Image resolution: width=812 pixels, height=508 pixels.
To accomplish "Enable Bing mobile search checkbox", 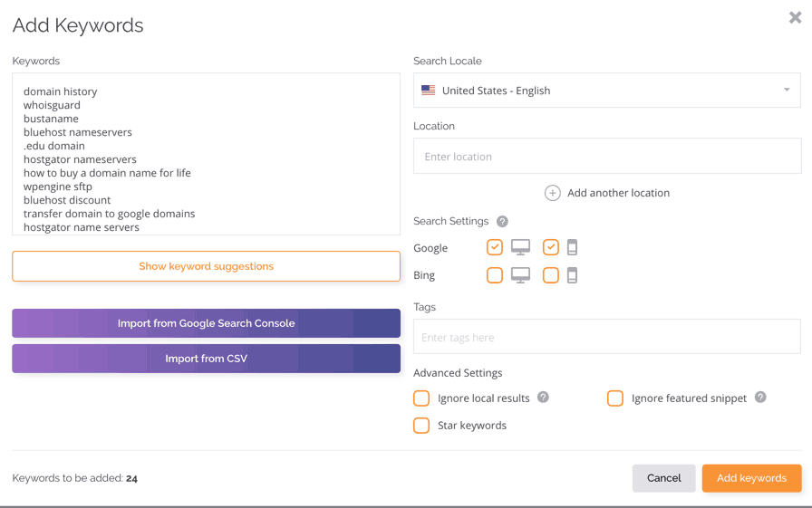I will pos(551,275).
